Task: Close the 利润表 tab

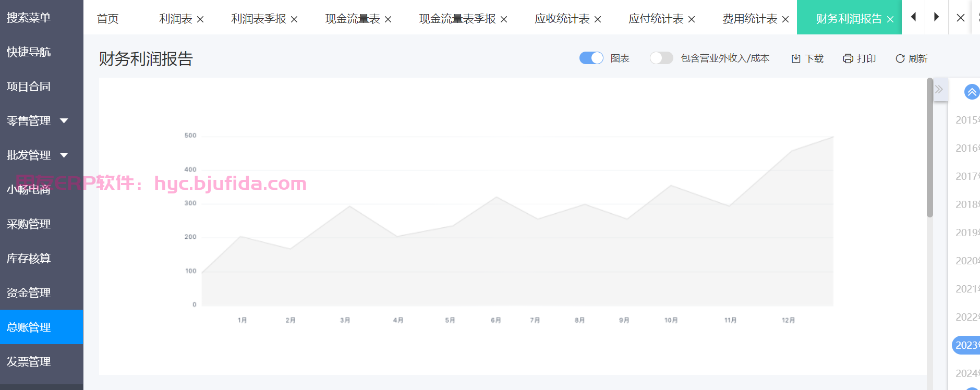Action: [200, 19]
